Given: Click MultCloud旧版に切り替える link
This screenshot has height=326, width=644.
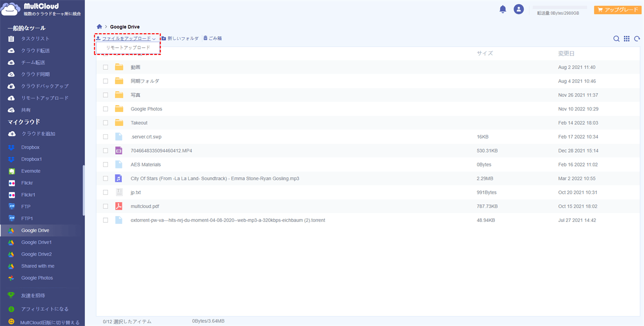Looking at the screenshot, I should click(50, 322).
